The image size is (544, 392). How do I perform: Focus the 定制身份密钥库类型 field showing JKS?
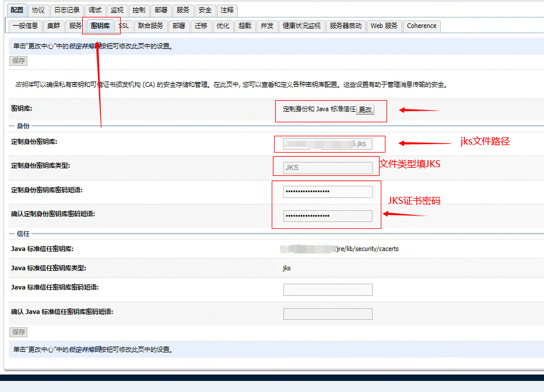(x=328, y=168)
